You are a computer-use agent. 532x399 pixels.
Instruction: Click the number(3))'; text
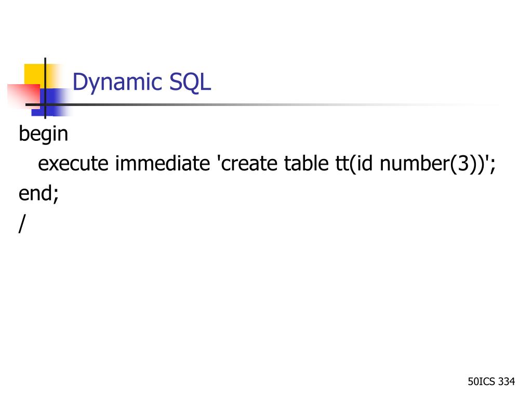(x=437, y=164)
